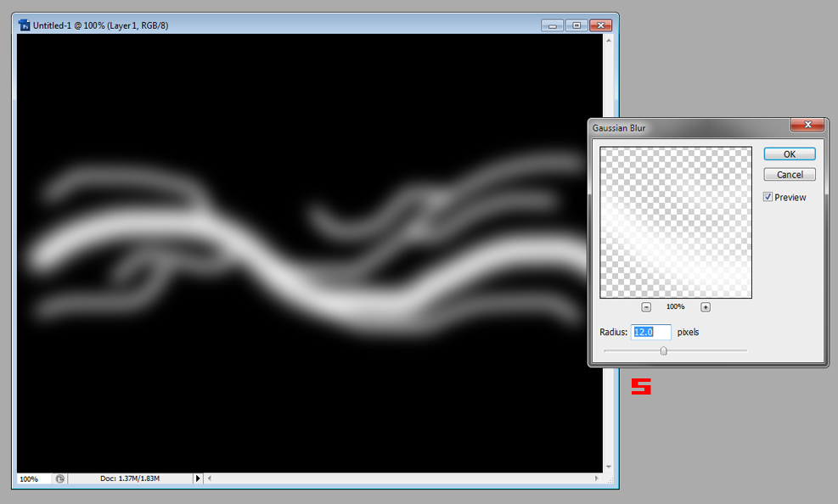Toggle the Preview checkbox

[768, 197]
